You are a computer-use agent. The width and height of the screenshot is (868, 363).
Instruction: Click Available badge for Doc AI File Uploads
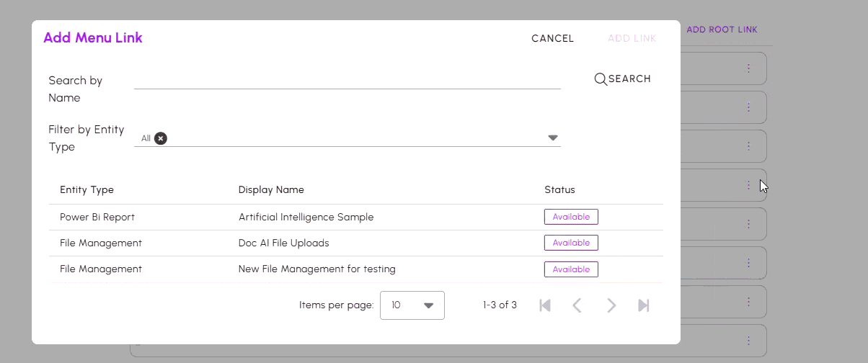[571, 243]
